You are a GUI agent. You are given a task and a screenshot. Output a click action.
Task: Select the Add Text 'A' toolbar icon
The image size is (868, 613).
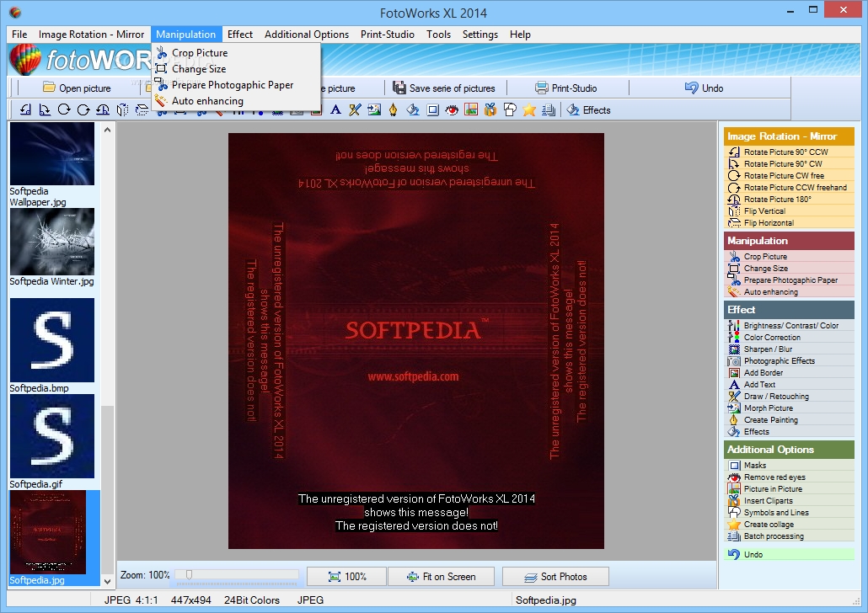point(335,109)
